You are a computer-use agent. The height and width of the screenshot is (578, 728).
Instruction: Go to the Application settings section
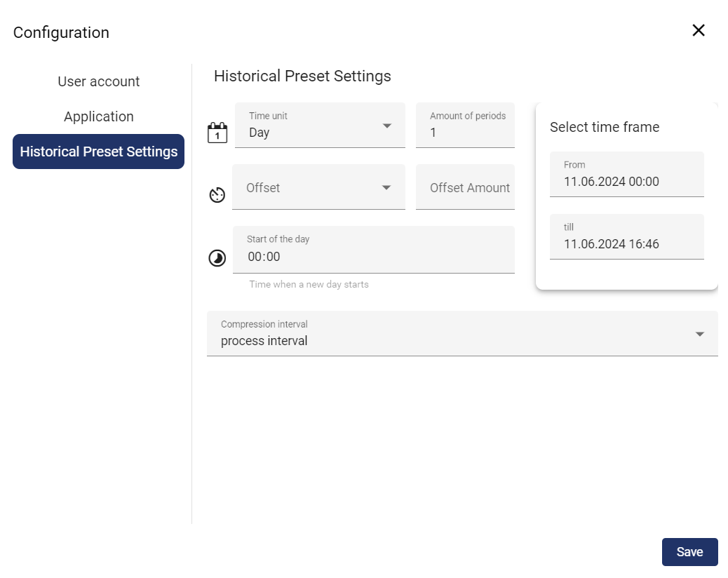[99, 116]
